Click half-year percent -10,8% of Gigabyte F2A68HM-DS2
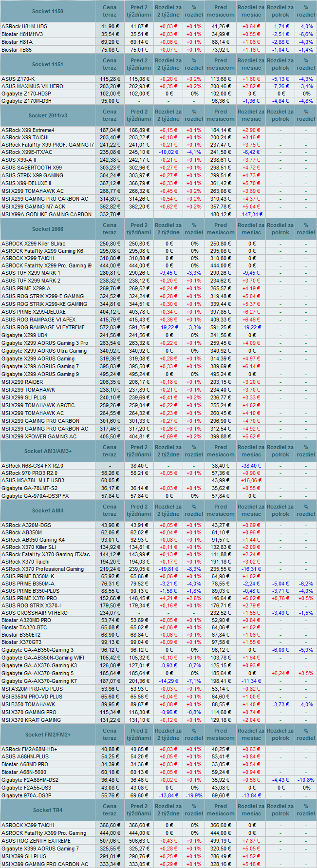The height and width of the screenshot is (868, 317). (x=306, y=780)
